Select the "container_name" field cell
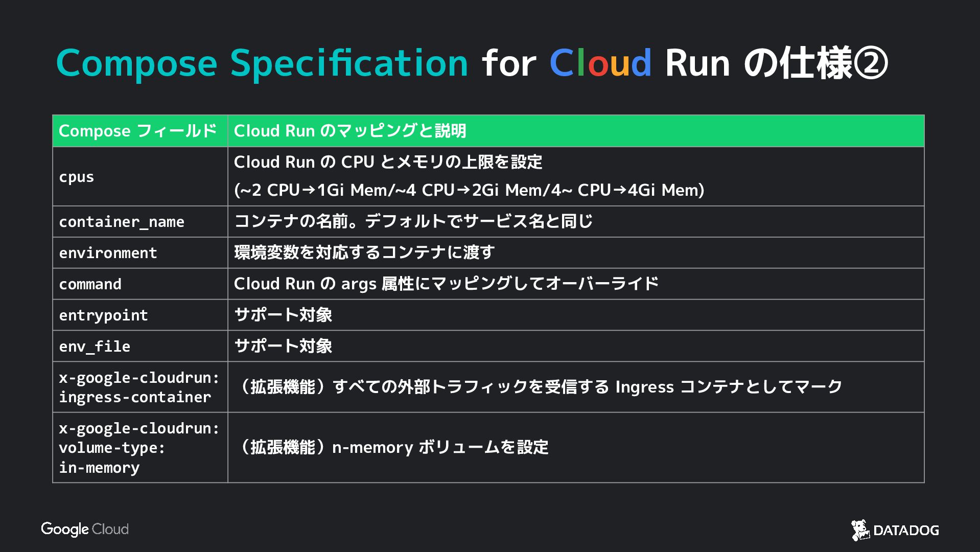Image resolution: width=980 pixels, height=552 pixels. coord(122,222)
